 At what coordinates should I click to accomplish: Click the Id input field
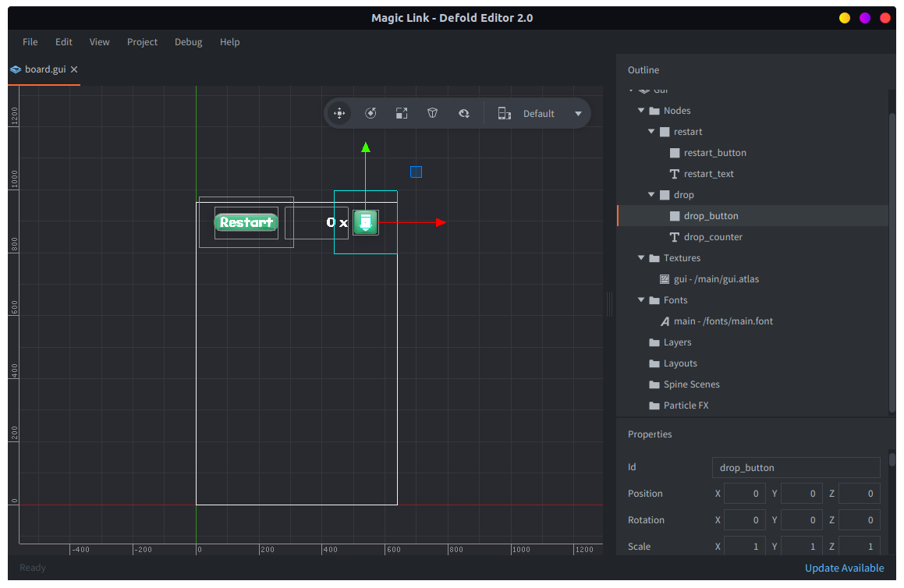click(796, 468)
